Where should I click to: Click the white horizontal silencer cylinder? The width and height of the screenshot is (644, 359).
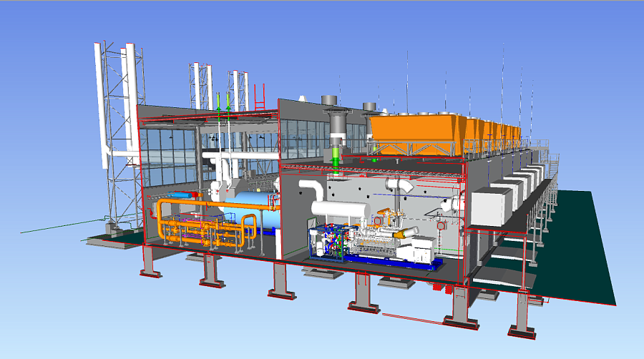click(x=340, y=211)
